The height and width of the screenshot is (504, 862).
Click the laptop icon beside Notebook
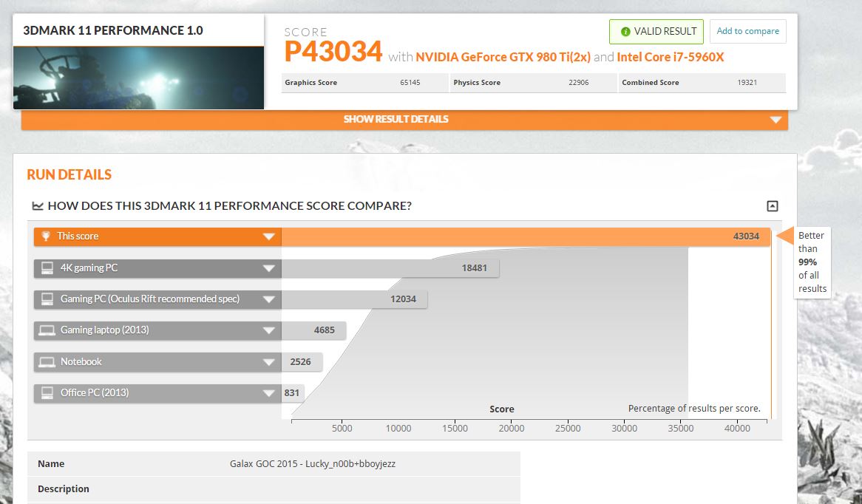[x=47, y=361]
